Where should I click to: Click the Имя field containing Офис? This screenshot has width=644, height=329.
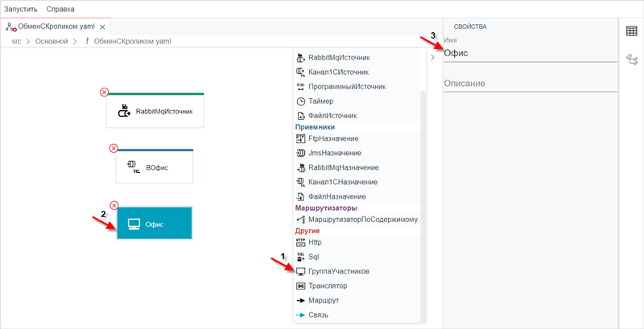click(530, 53)
